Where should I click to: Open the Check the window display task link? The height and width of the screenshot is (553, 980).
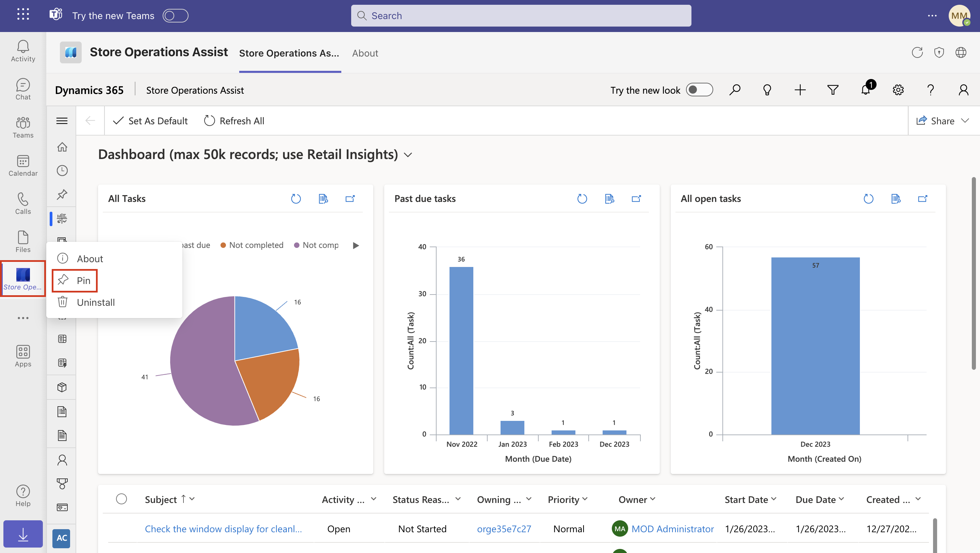(223, 528)
